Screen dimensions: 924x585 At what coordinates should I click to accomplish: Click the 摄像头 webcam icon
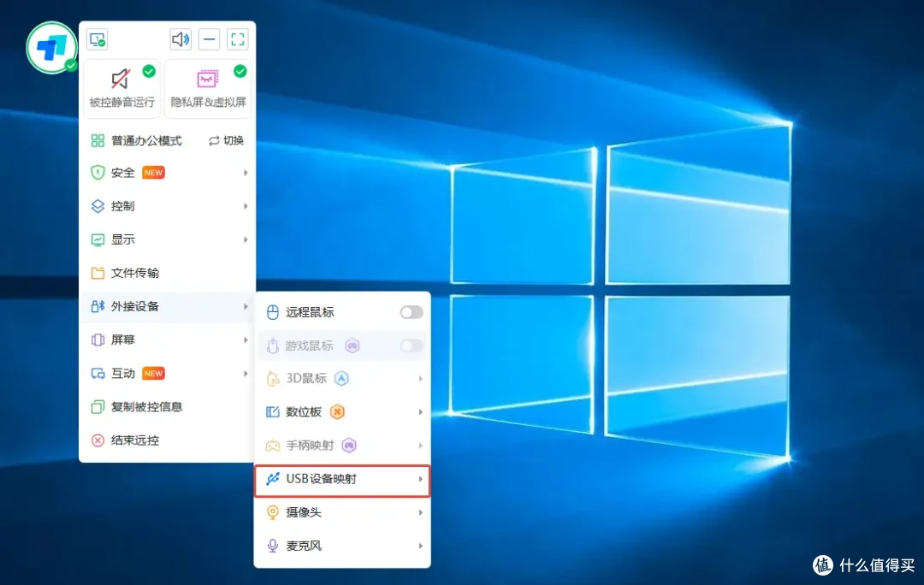click(272, 512)
